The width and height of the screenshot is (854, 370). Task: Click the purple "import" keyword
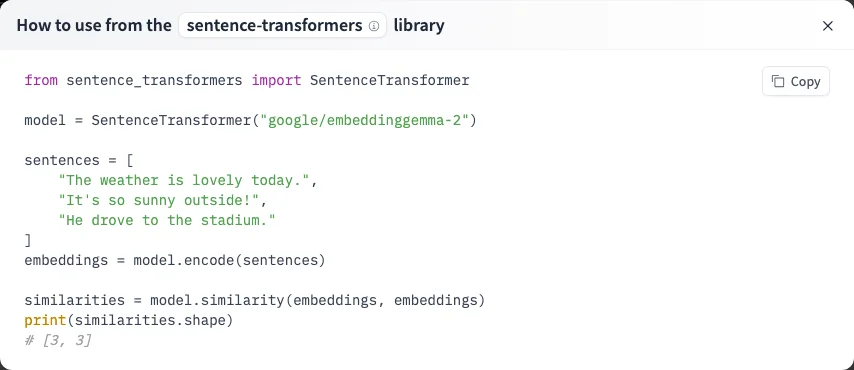coord(276,81)
